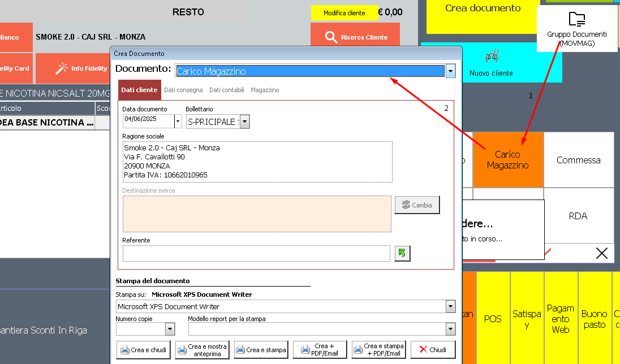Screen dimensions: 620x364
Task: Click the Nuovo cliente people icon
Action: 491,57
